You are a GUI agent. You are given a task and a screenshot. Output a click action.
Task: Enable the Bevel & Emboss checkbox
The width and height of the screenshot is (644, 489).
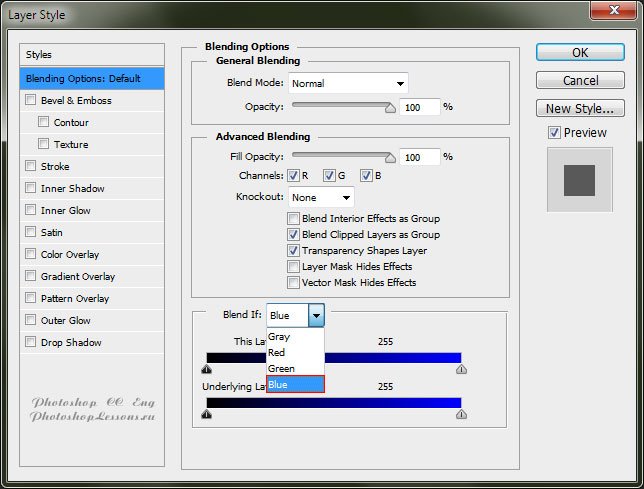click(31, 100)
